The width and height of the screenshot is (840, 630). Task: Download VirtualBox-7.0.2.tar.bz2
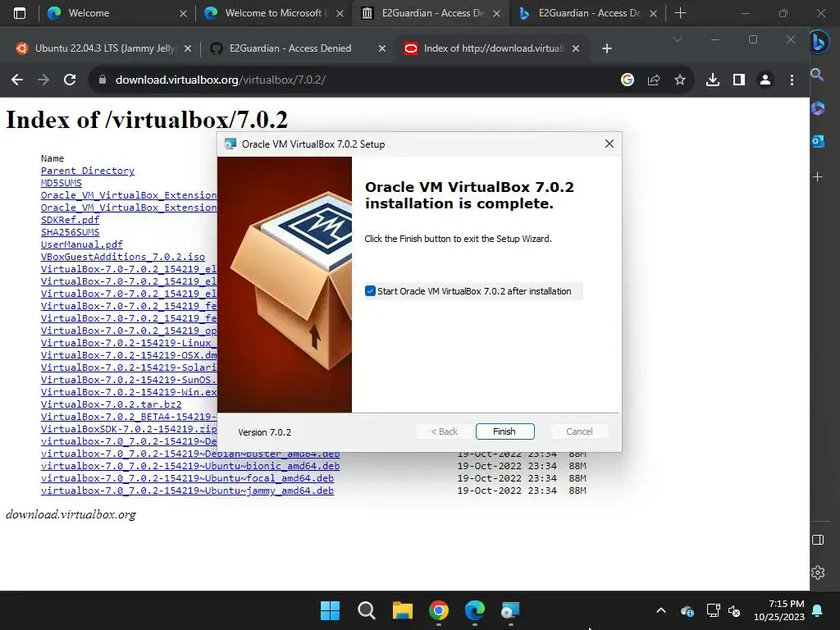pos(112,404)
